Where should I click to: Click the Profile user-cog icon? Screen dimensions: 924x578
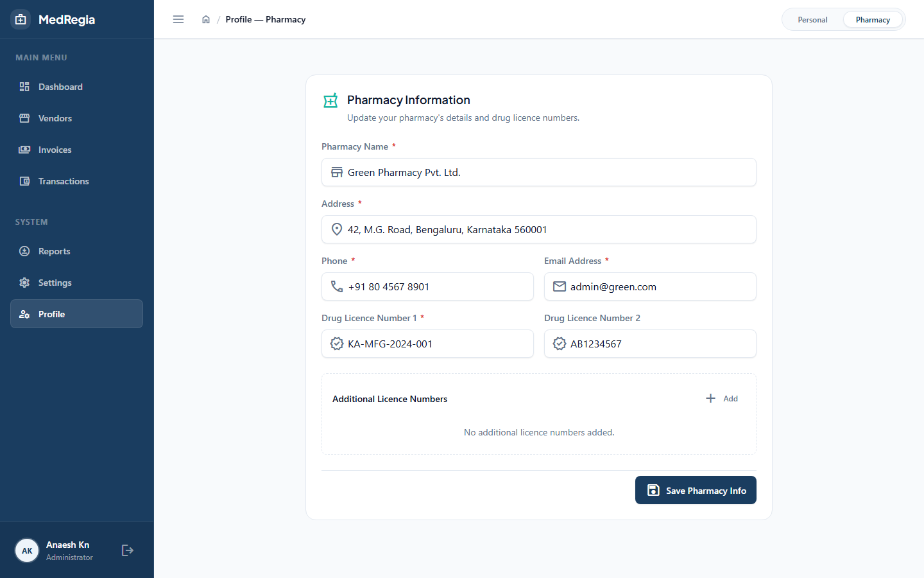pyautogui.click(x=24, y=314)
